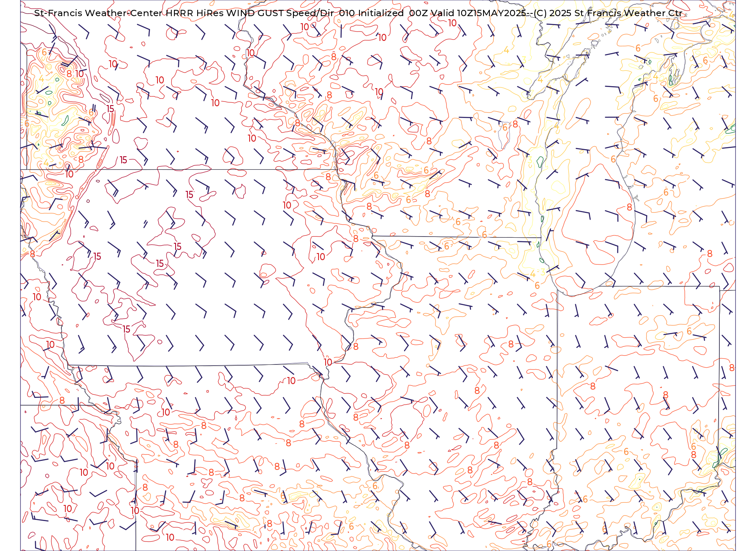Click the 'Valid 10Z15MAY2025' timestamp in the title
Image resolution: width=756 pixels, height=551 pixels.
tap(479, 13)
